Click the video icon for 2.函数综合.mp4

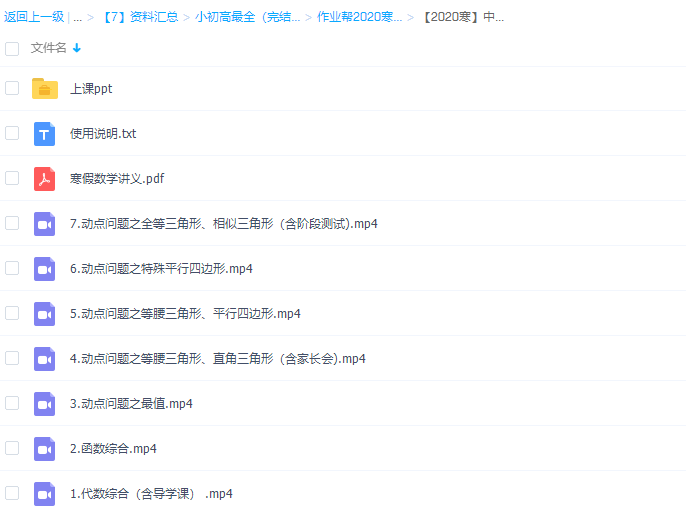(x=44, y=448)
